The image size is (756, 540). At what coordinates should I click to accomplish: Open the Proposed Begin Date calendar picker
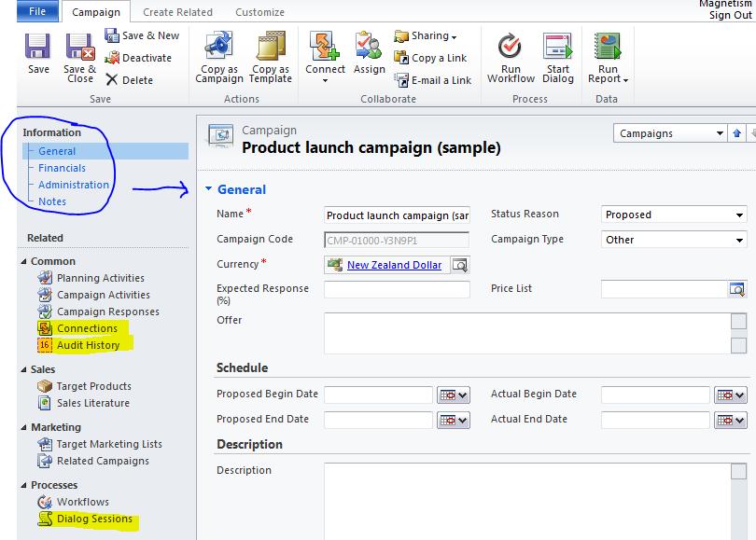pos(454,395)
